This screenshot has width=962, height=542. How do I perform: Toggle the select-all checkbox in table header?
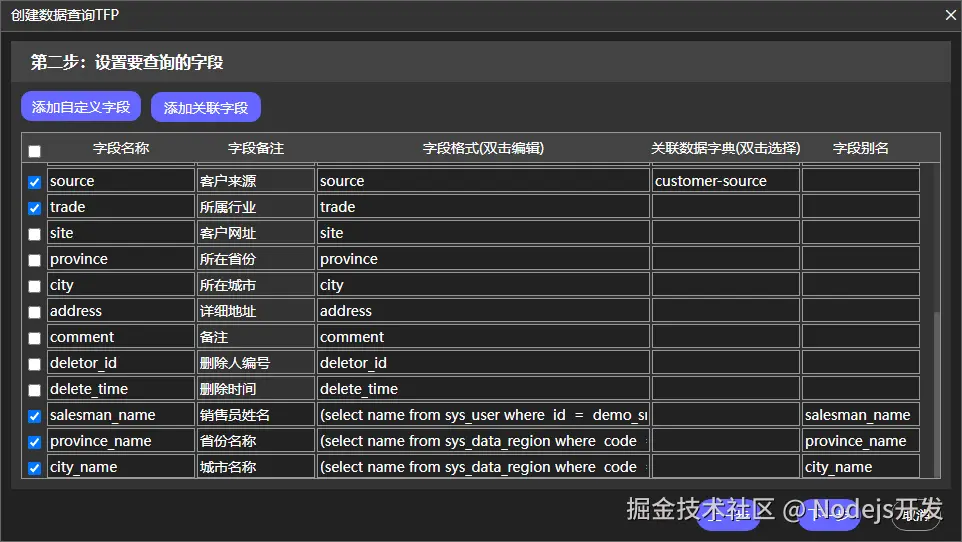pos(34,151)
